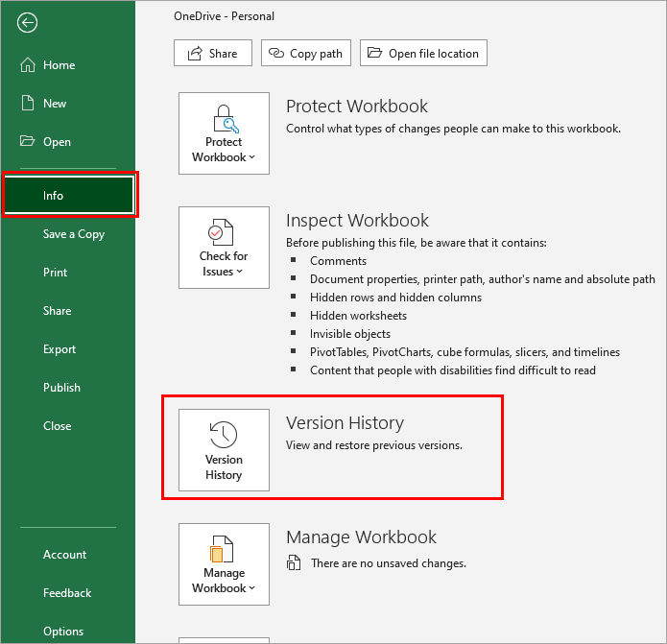Select Export in the sidebar

pyautogui.click(x=60, y=349)
